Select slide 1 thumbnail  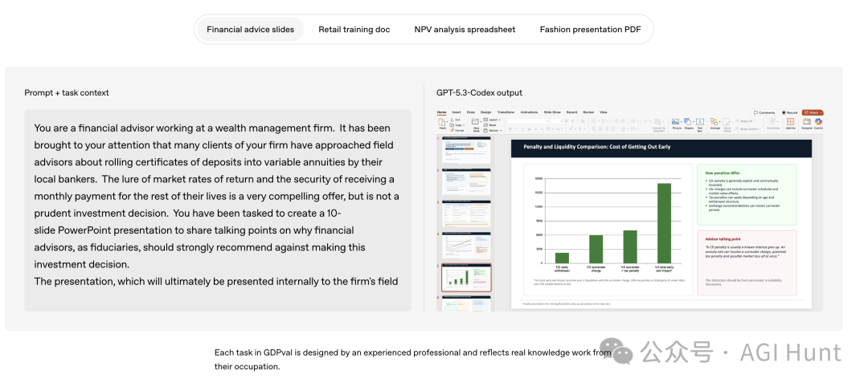pyautogui.click(x=465, y=150)
